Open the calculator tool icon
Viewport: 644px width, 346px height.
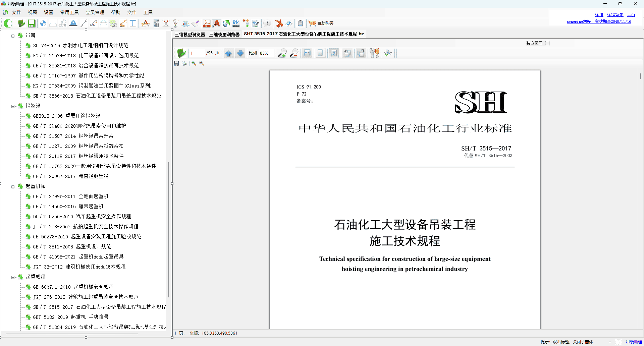point(156,23)
